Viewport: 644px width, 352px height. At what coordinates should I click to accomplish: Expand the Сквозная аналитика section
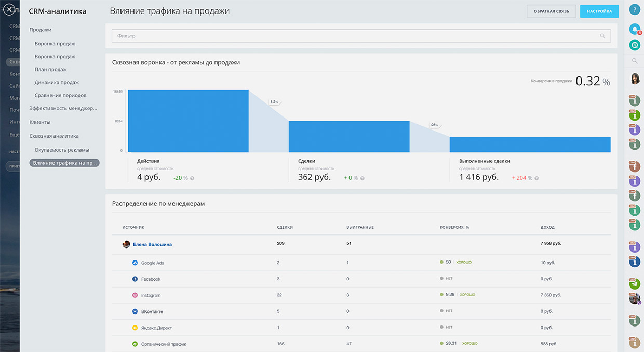point(54,136)
